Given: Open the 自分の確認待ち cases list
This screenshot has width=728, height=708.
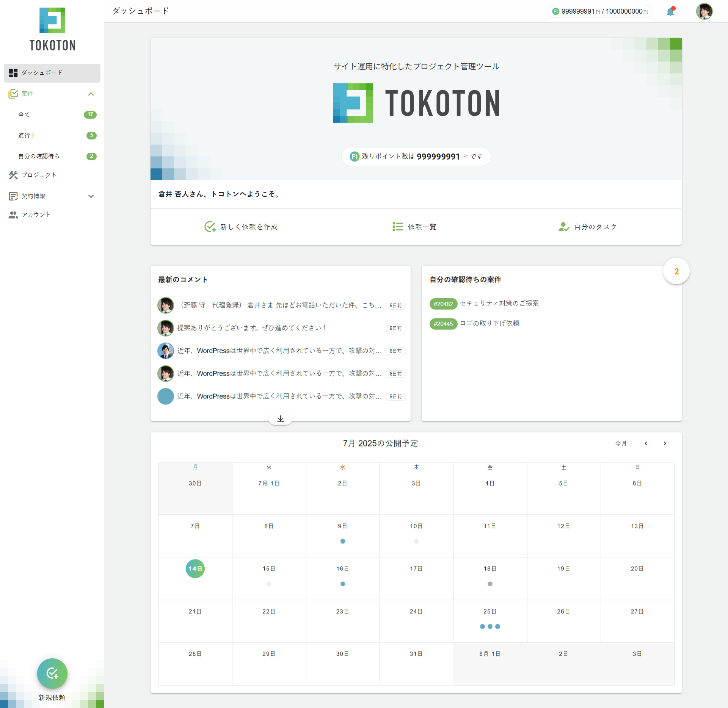Looking at the screenshot, I should click(52, 156).
